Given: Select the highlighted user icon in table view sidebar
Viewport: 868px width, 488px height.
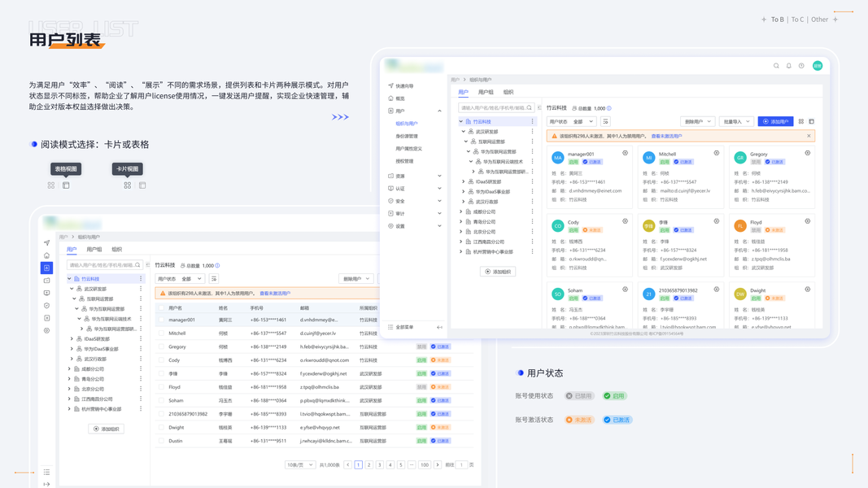Looking at the screenshot, I should pos(47,268).
